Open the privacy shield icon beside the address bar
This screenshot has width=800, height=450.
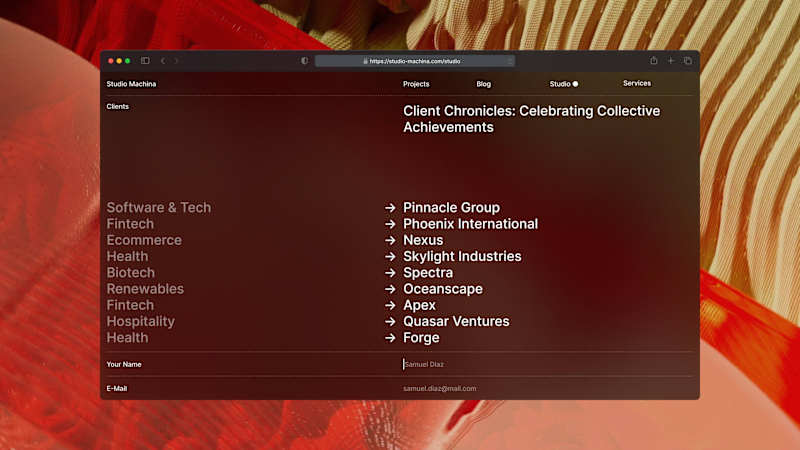click(x=305, y=61)
